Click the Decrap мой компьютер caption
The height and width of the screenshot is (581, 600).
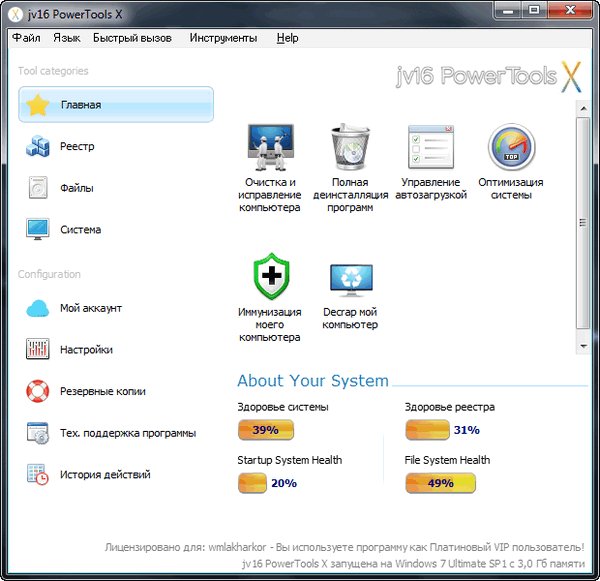[x=350, y=318]
